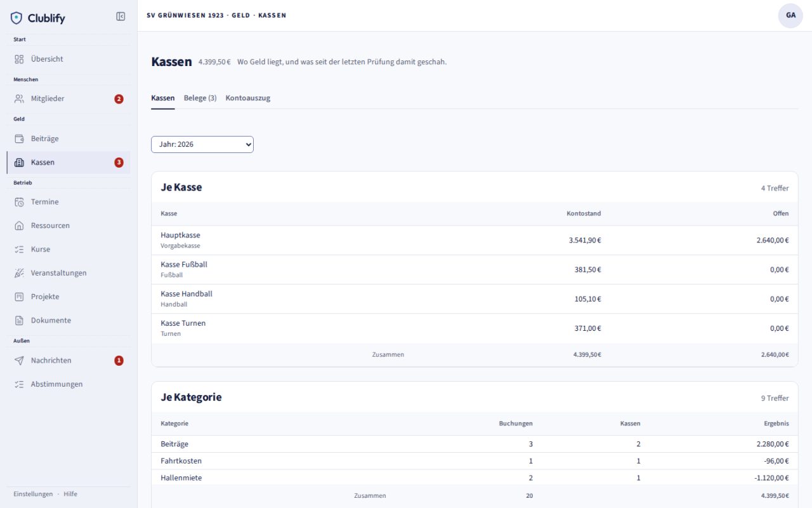Click the Kasse Handball row name
This screenshot has height=508, width=812.
coord(187,294)
